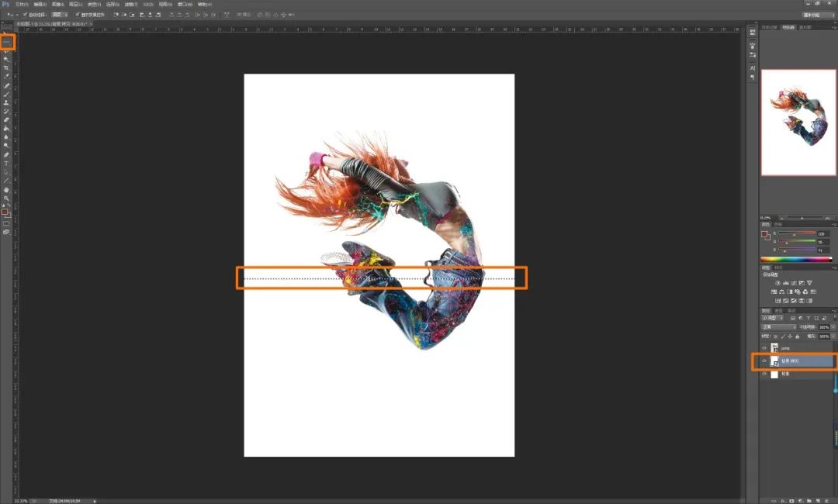Toggle Quick Mask mode icon
Image resolution: width=838 pixels, height=504 pixels.
coord(6,224)
